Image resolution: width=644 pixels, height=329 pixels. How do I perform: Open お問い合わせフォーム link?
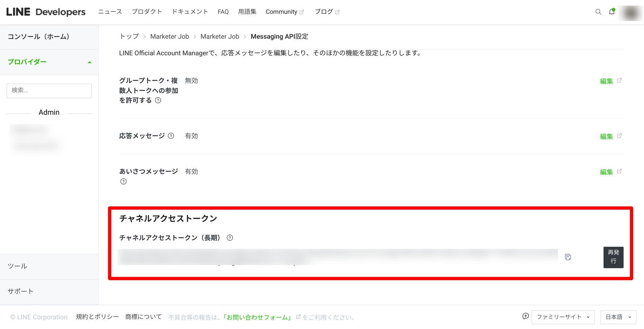point(258,317)
